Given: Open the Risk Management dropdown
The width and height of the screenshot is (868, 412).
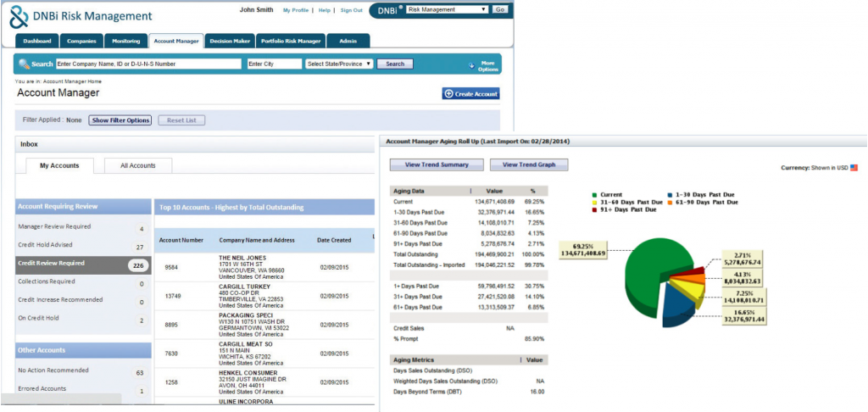Looking at the screenshot, I should pyautogui.click(x=446, y=9).
